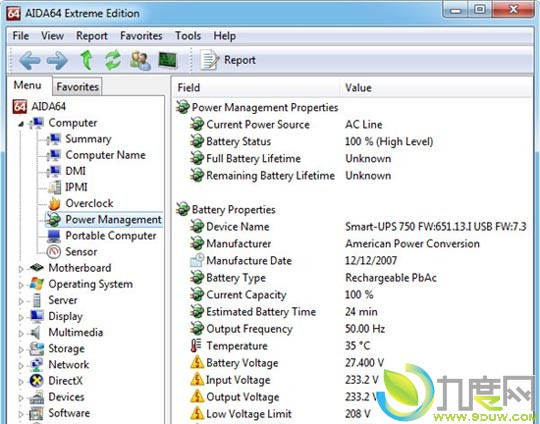Click the Motherboard chip icon

tap(37, 268)
